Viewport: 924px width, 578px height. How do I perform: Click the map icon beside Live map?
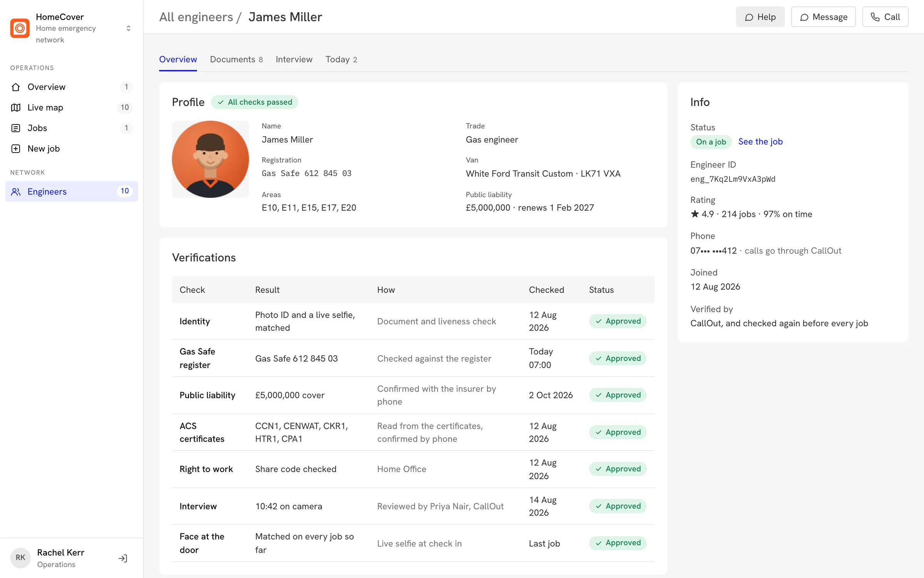pyautogui.click(x=16, y=108)
